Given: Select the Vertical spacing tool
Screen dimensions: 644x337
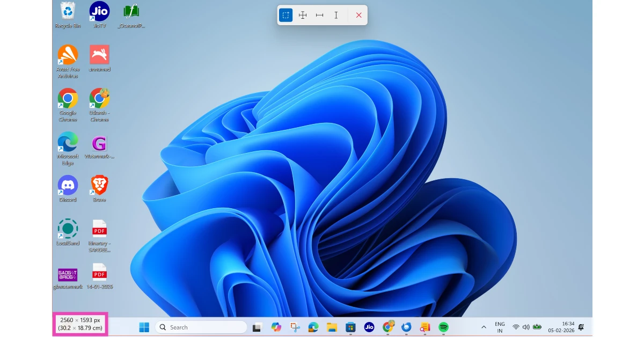Looking at the screenshot, I should coord(336,15).
